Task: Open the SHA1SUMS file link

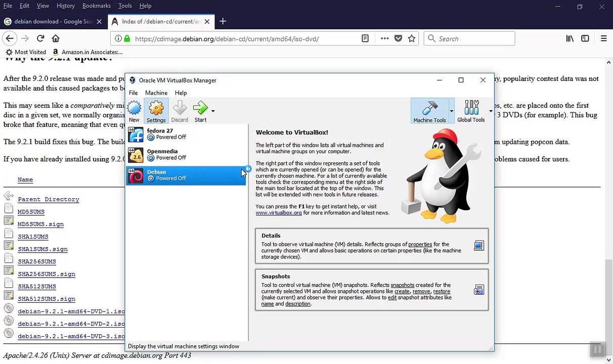Action: point(33,237)
